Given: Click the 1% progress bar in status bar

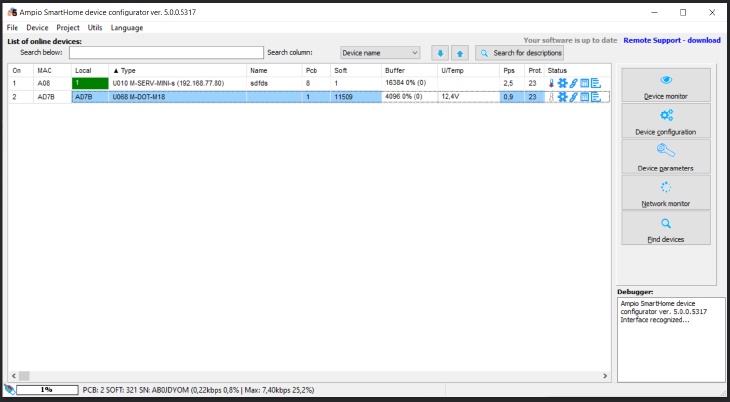Looking at the screenshot, I should (47, 389).
